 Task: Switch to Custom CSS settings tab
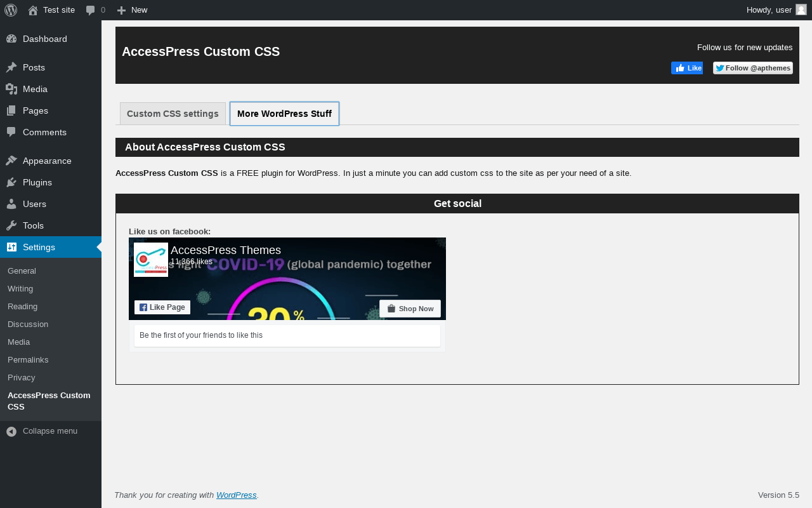pos(173,114)
